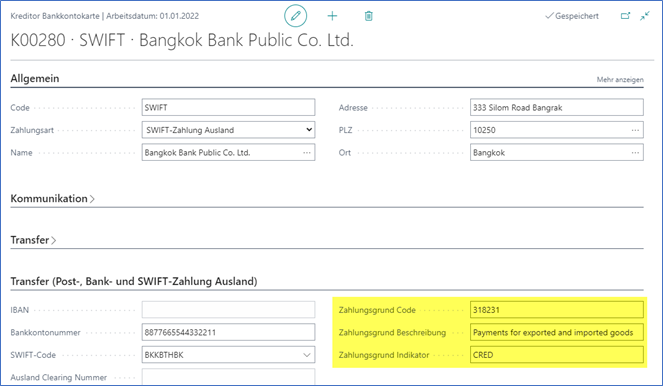Click the Bankkontonummer label
The width and height of the screenshot is (663, 386).
point(45,333)
